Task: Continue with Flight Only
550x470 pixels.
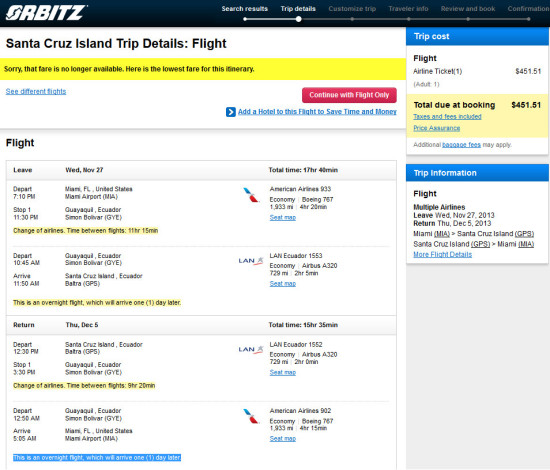Action: [x=349, y=95]
